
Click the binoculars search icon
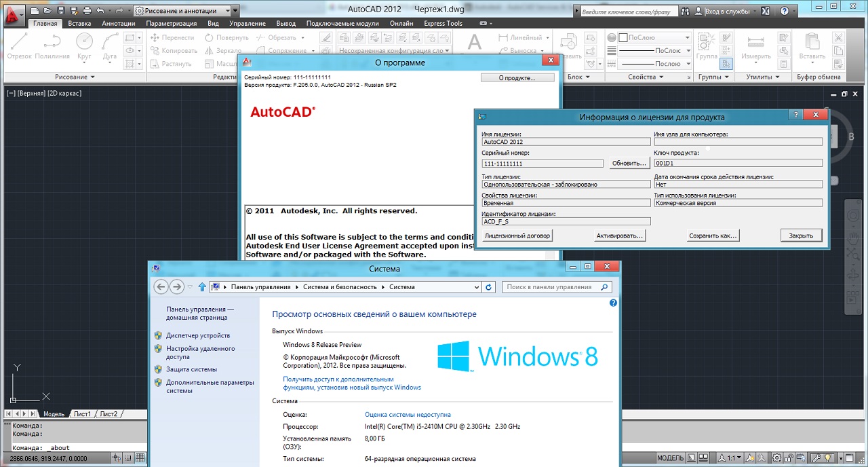pyautogui.click(x=686, y=11)
